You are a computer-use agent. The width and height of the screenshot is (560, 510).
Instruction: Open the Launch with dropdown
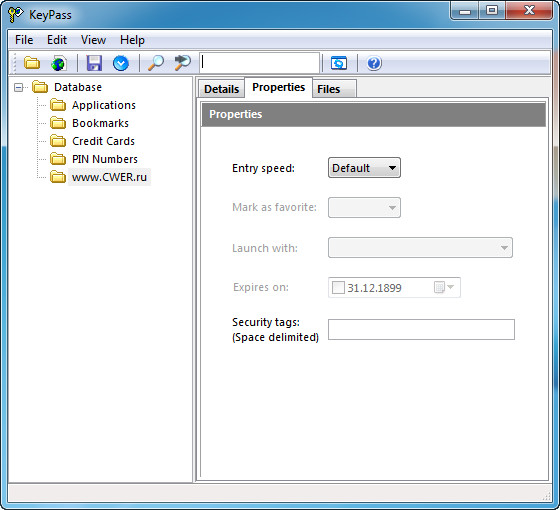point(420,248)
